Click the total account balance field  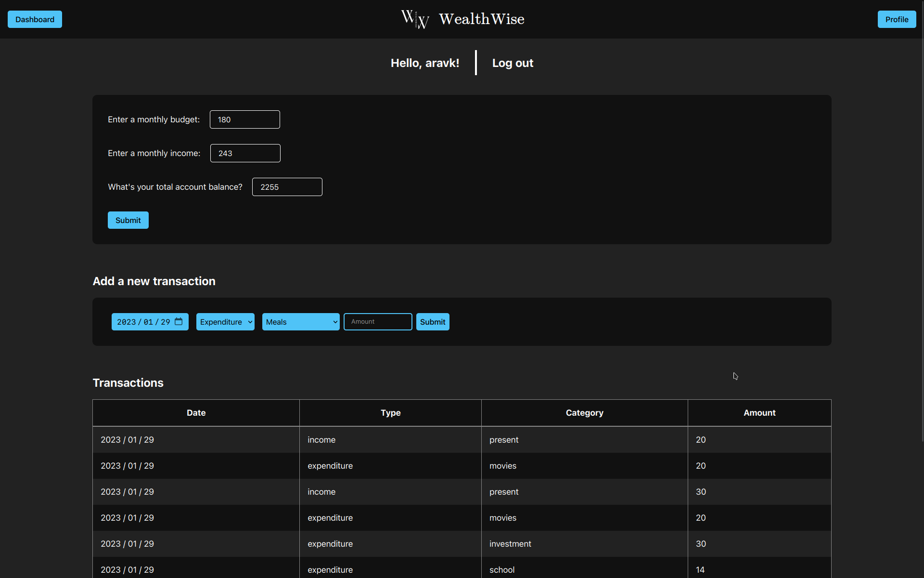(x=287, y=187)
